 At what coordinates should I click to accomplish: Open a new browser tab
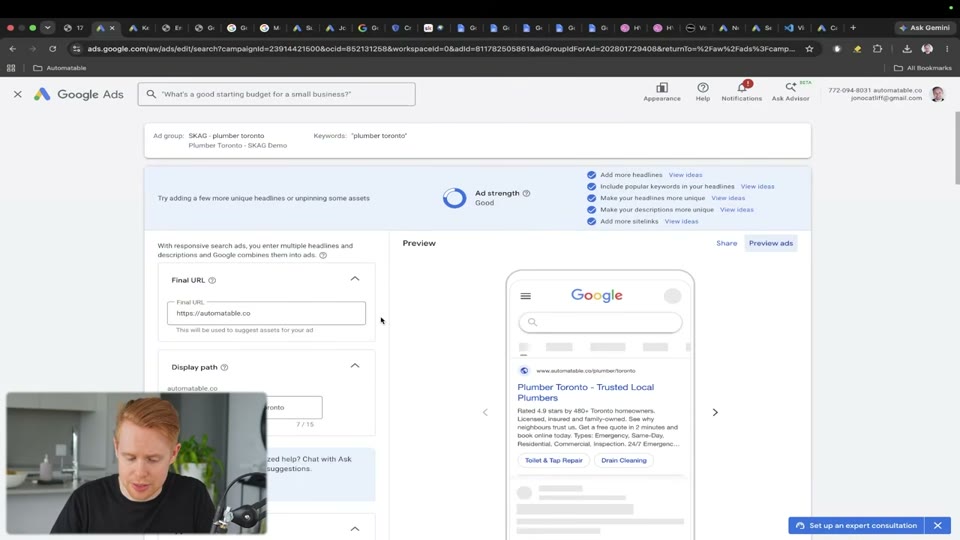[853, 28]
